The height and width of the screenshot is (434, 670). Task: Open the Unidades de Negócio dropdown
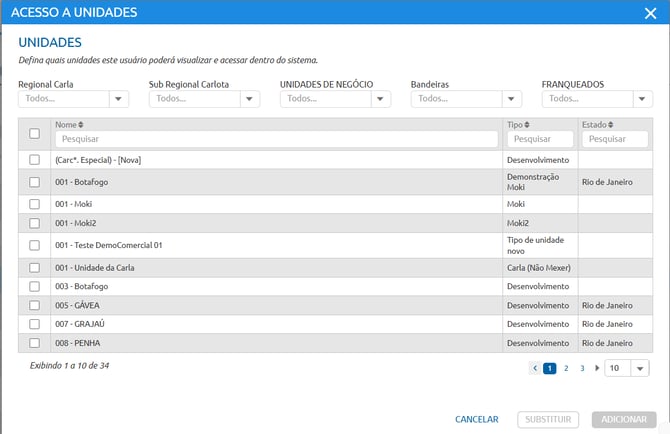click(x=381, y=99)
